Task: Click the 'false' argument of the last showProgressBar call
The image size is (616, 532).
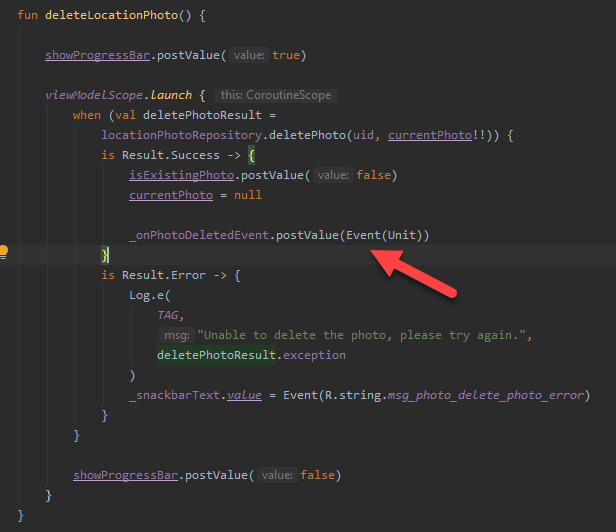Action: coord(317,475)
